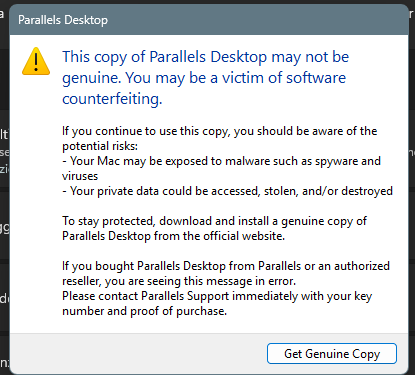Click the heading line "genuine. You may be a victim"
415x375 pixels.
click(x=204, y=78)
